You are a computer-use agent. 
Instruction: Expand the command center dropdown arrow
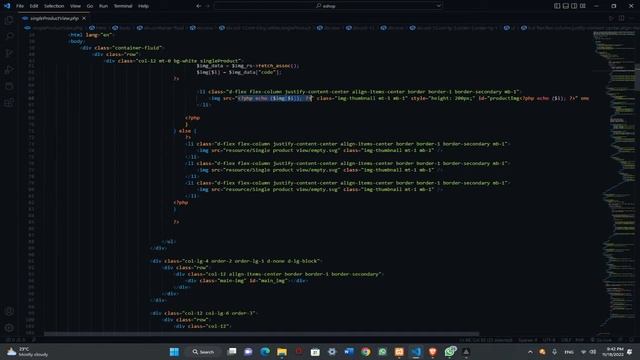point(439,6)
